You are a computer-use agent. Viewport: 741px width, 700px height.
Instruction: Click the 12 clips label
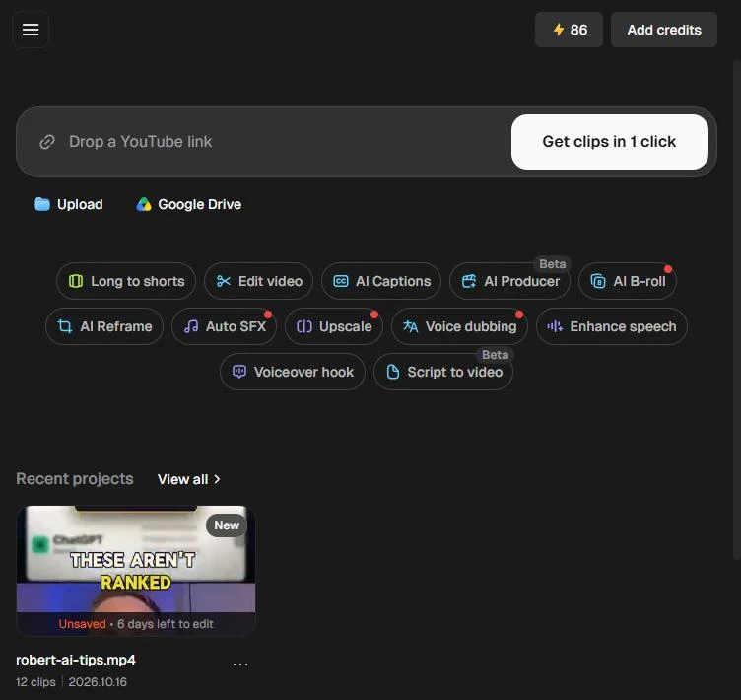(x=35, y=682)
